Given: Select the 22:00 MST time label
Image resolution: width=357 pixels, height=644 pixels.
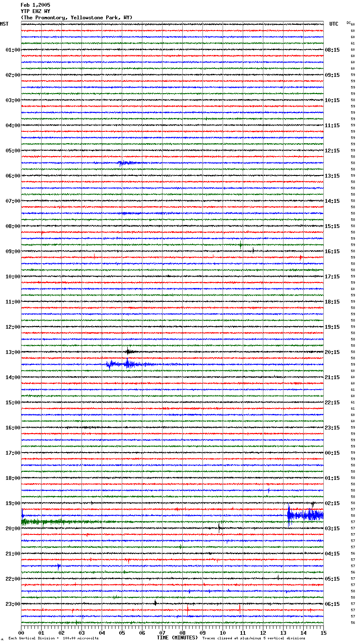Looking at the screenshot, I should pyautogui.click(x=13, y=579).
